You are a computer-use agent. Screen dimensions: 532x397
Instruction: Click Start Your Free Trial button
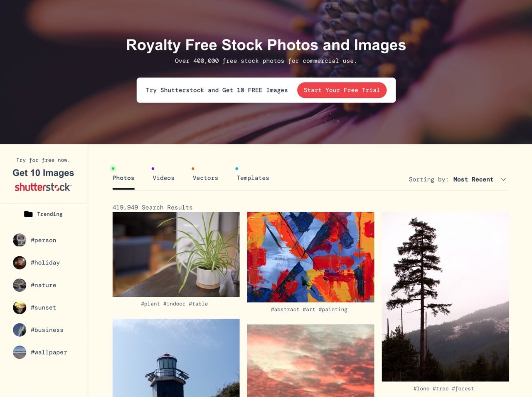(342, 90)
